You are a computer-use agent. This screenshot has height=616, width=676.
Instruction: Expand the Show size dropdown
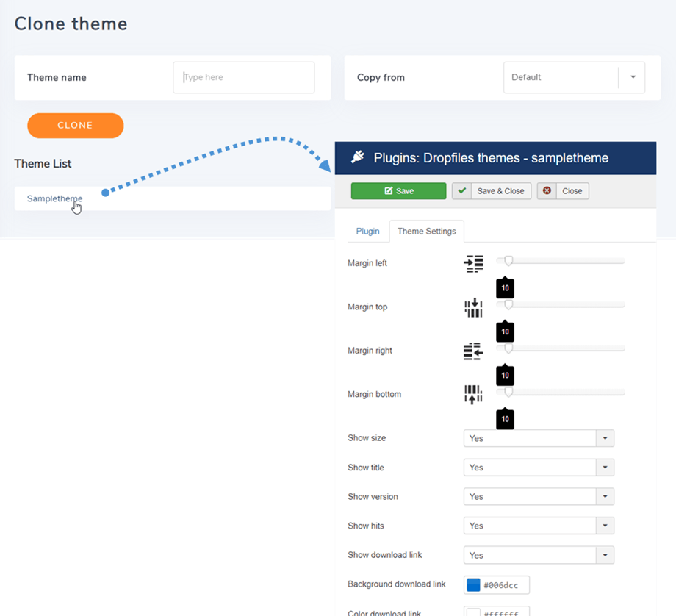pos(605,438)
